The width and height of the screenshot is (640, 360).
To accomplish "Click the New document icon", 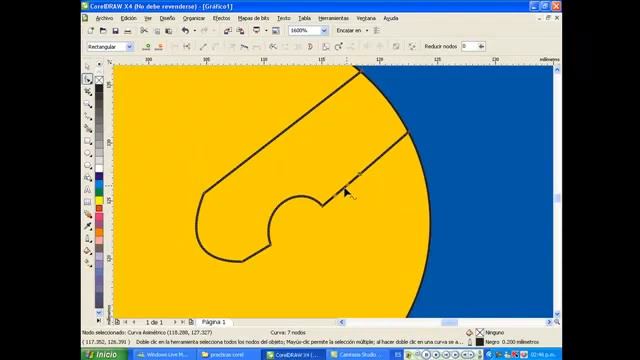I will pyautogui.click(x=91, y=31).
